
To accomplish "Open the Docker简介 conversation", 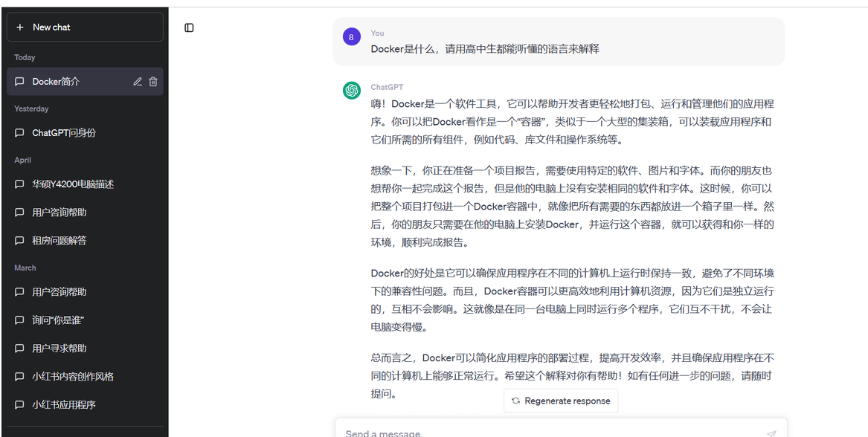I will tap(85, 81).
